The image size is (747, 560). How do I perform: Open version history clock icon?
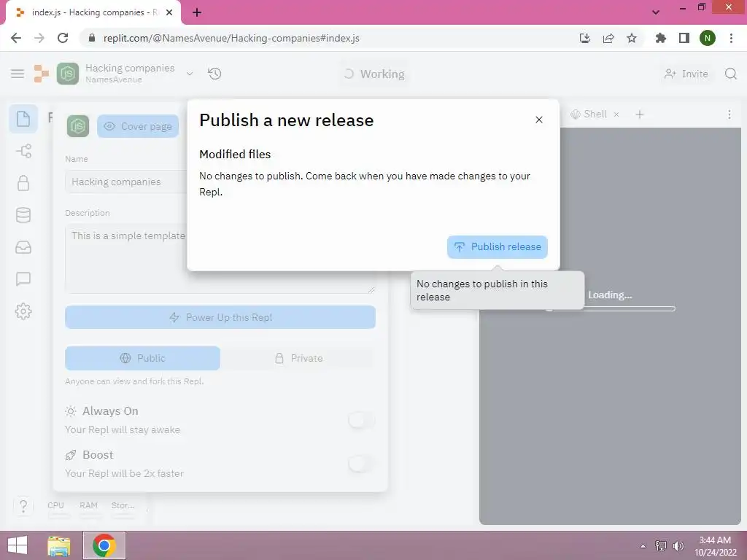[214, 74]
